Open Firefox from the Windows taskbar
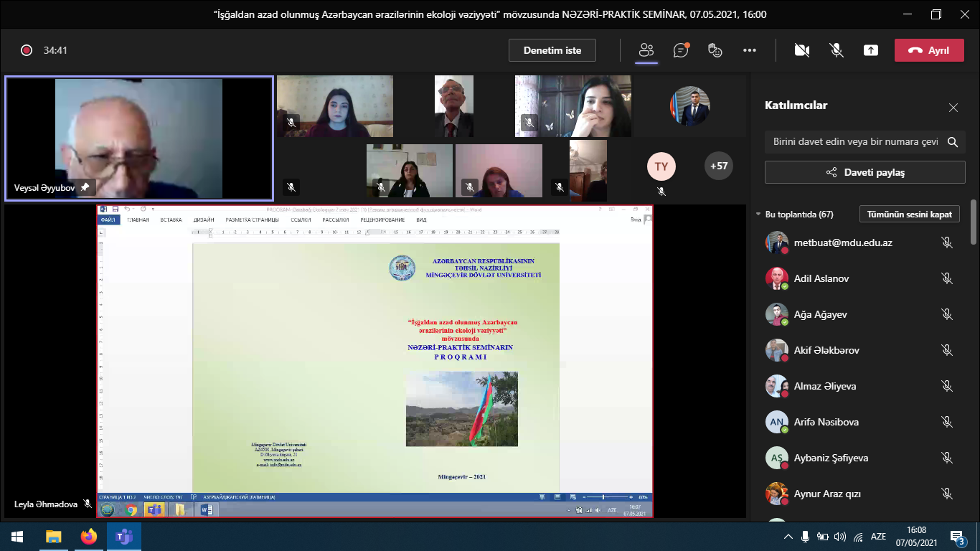Screen dimensions: 980x551 89,537
